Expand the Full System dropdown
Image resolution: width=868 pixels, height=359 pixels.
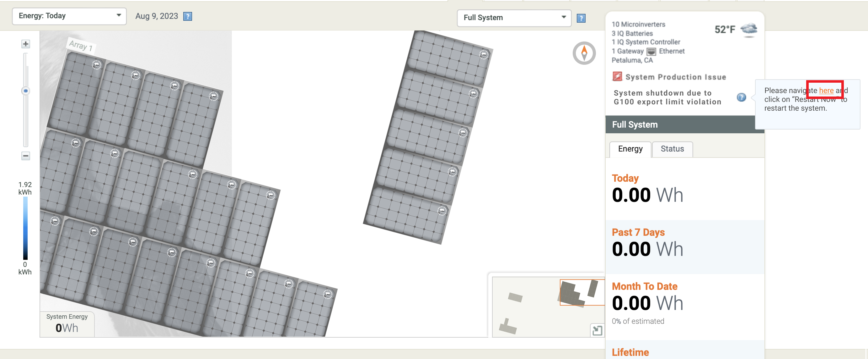pyautogui.click(x=514, y=18)
